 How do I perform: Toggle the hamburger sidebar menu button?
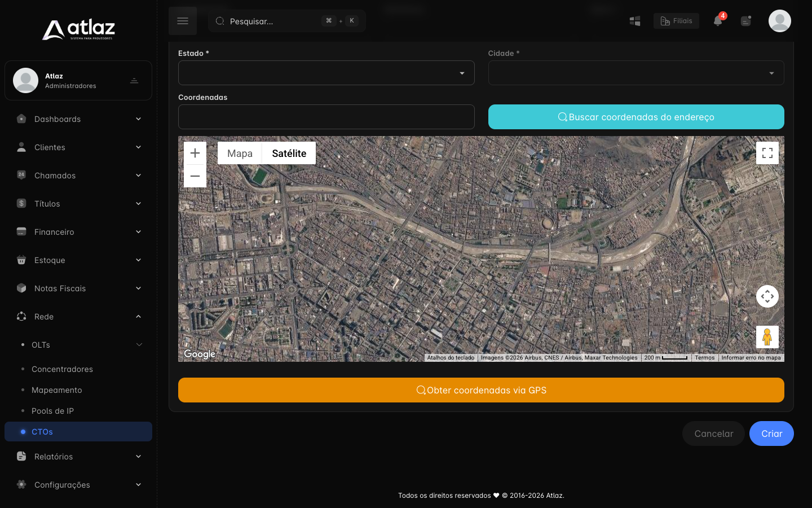[183, 21]
